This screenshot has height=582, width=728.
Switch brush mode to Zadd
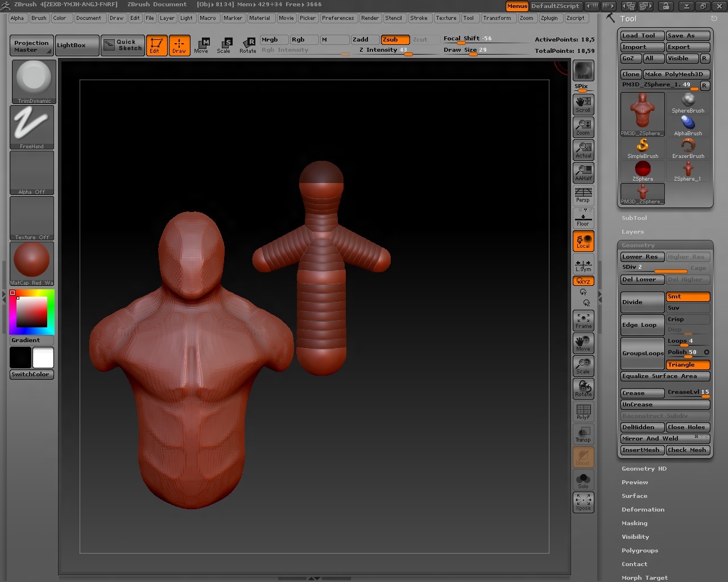coord(365,40)
